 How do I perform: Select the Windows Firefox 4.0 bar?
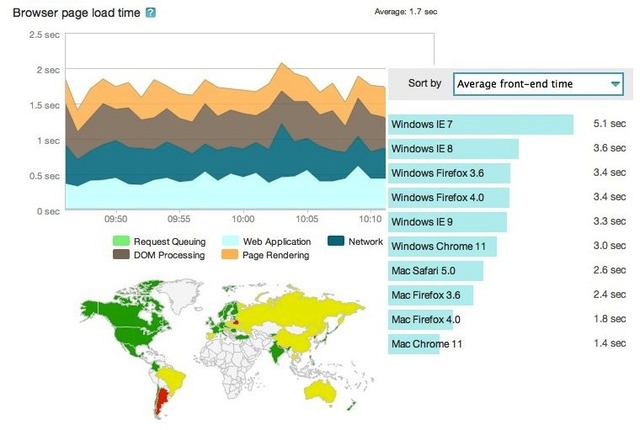pyautogui.click(x=449, y=197)
